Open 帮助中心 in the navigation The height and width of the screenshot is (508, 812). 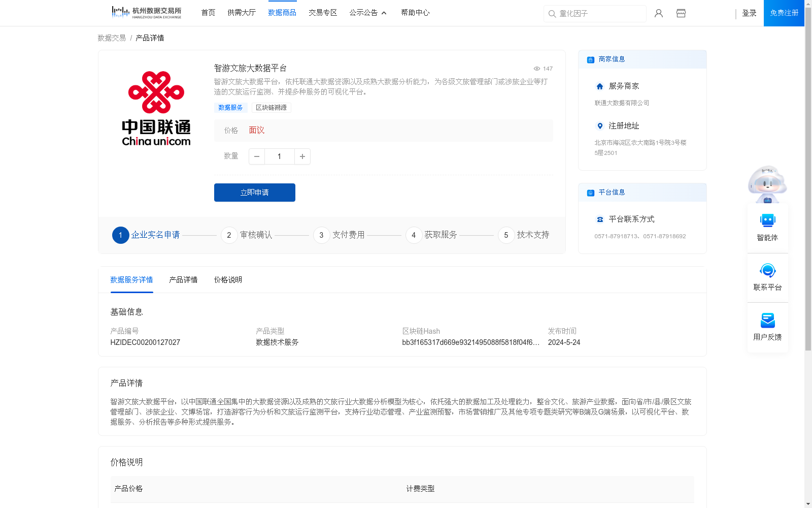[415, 13]
